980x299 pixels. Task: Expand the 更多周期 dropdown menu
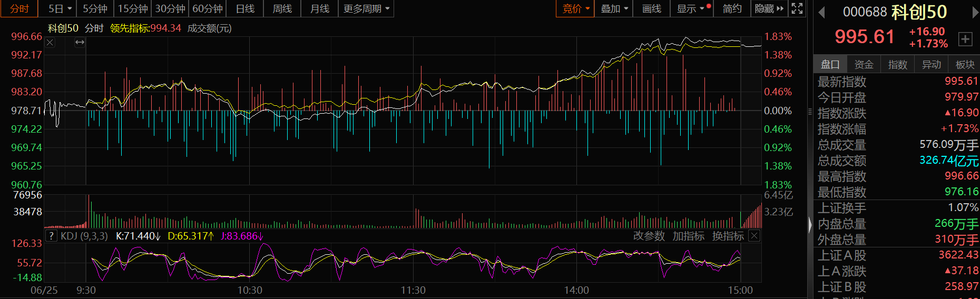point(366,8)
